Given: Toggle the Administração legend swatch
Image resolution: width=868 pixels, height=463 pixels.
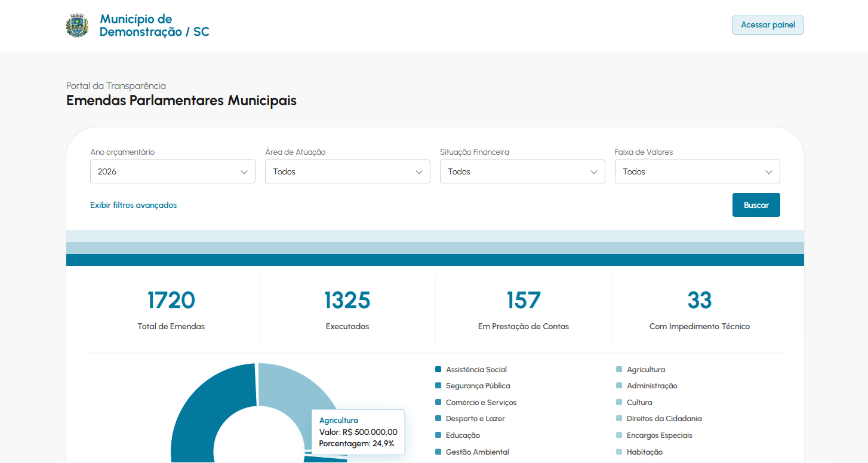Looking at the screenshot, I should coord(619,386).
